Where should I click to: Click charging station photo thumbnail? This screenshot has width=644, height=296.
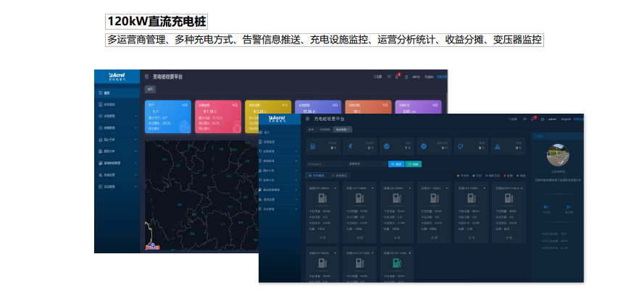559,155
